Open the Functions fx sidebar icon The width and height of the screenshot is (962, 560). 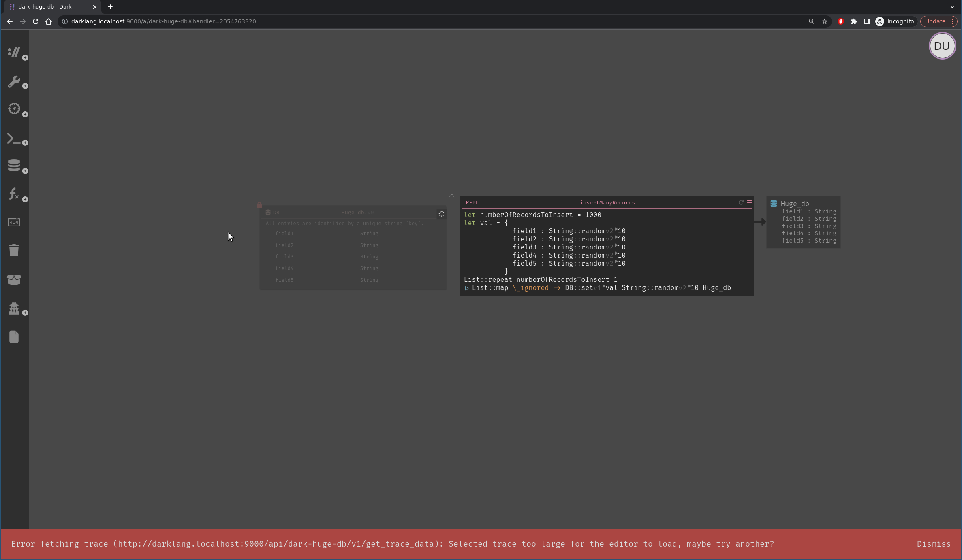(x=13, y=194)
